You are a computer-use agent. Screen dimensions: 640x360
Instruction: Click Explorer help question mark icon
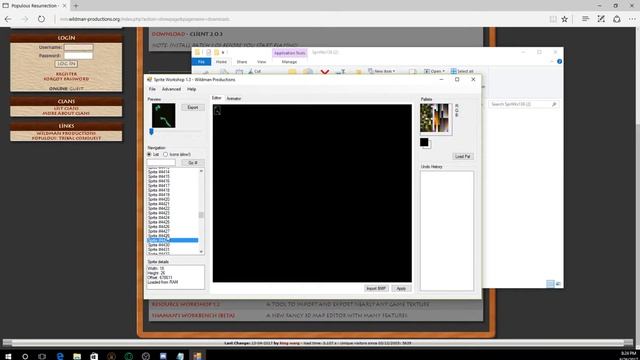pyautogui.click(x=559, y=61)
